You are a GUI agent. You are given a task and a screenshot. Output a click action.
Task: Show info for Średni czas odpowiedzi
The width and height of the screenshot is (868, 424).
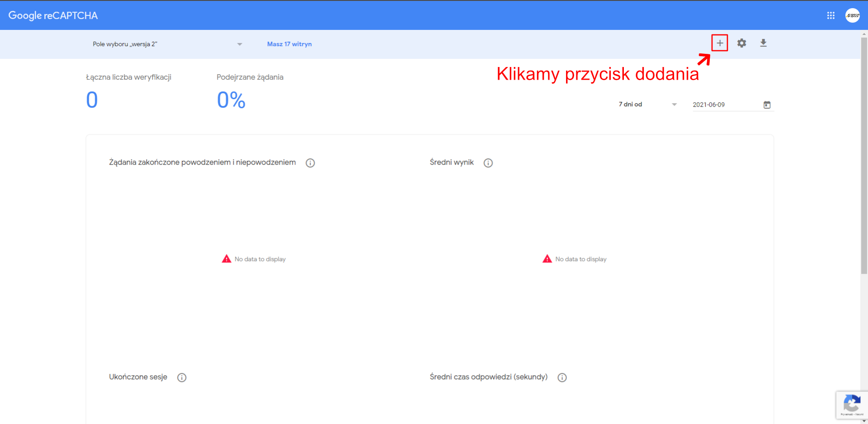click(x=562, y=377)
